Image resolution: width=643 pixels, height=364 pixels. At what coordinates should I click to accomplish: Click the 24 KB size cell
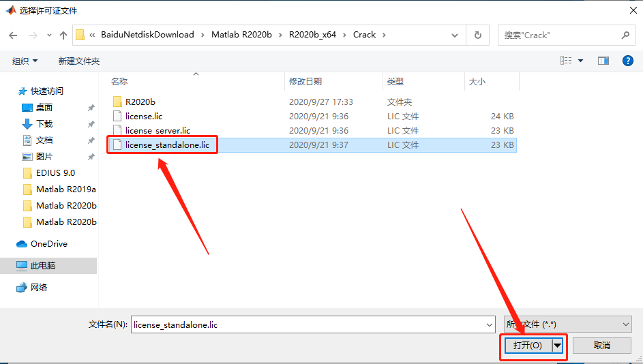click(x=503, y=116)
